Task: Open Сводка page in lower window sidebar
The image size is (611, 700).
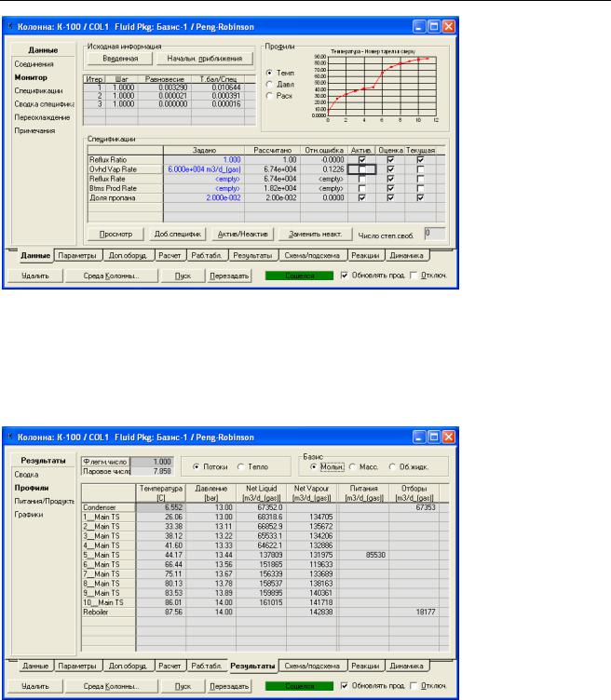Action: [x=26, y=475]
